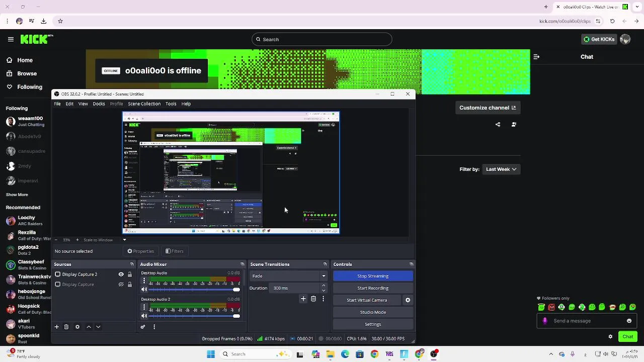Open chat settings gear beside Chat button
Screen dimensions: 644x362
point(610,337)
